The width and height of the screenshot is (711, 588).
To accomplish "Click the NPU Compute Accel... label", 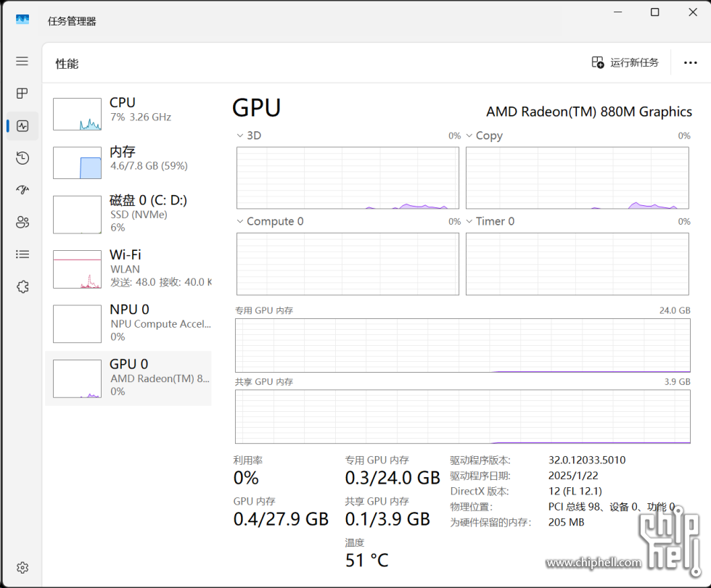I will (160, 323).
